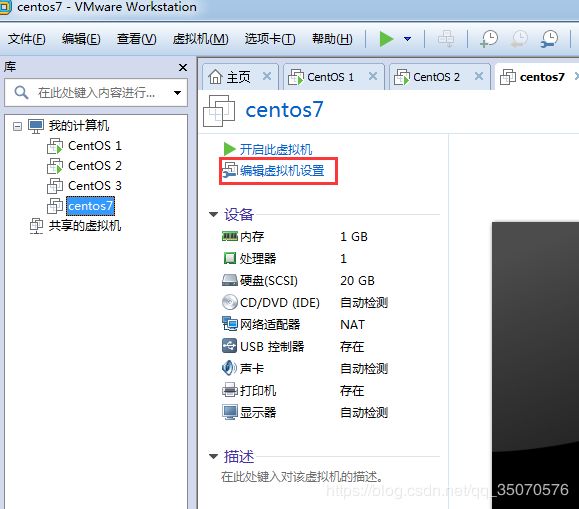Click the 共享的虚拟机 shared VMs icon
This screenshot has height=509, width=579.
pos(36,226)
